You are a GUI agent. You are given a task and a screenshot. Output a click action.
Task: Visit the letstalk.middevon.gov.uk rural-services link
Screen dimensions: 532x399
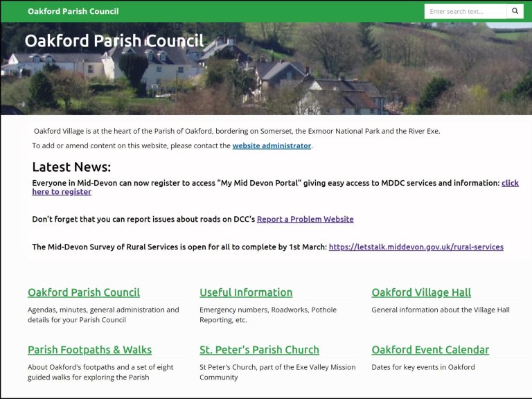click(416, 247)
